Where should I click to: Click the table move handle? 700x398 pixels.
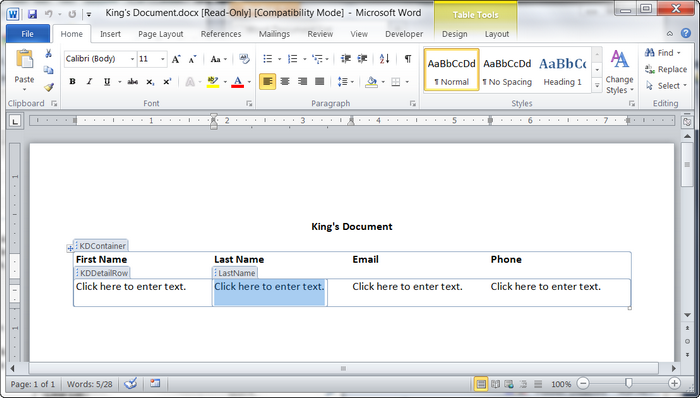click(70, 249)
